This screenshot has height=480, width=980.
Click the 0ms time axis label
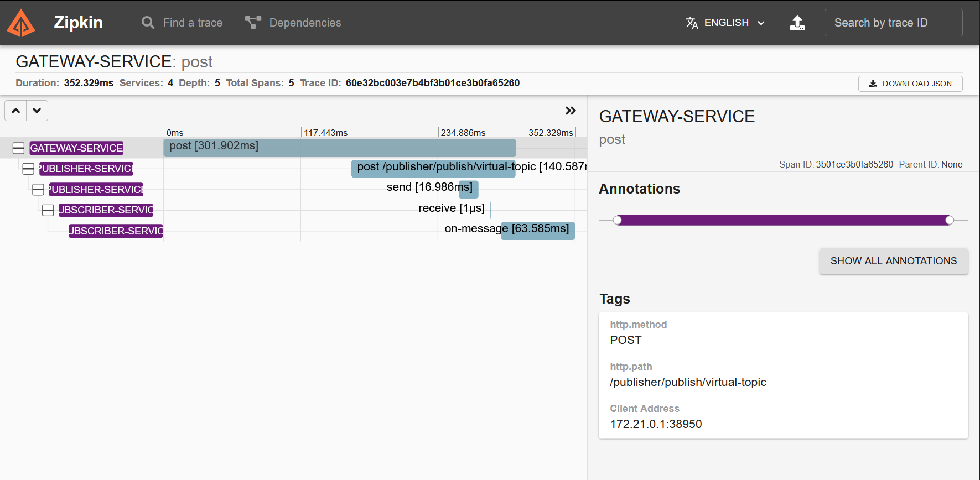pos(175,133)
